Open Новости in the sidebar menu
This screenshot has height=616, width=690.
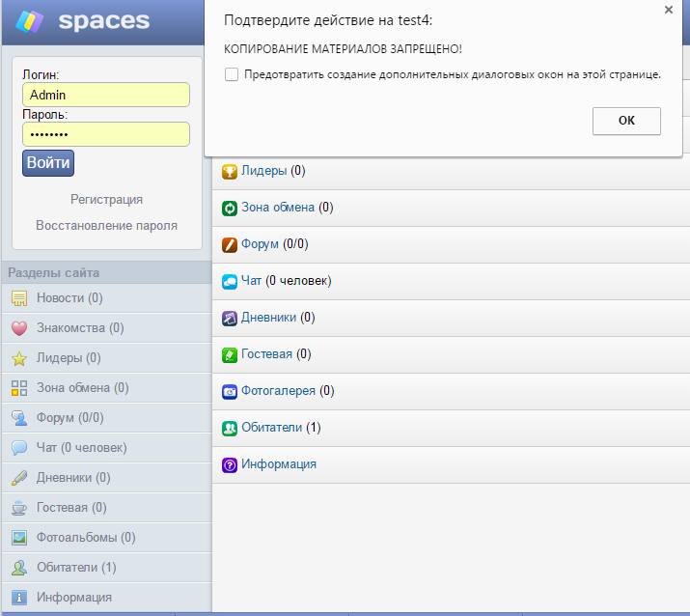(69, 298)
